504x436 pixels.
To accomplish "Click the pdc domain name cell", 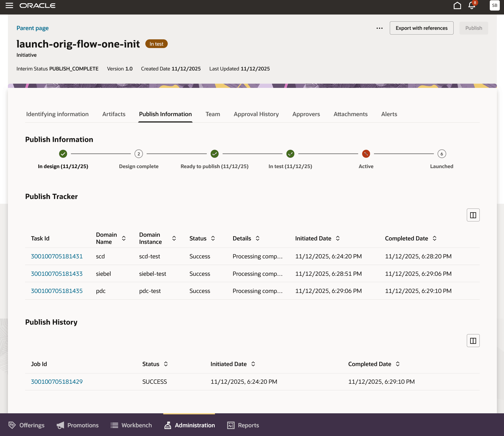I will [101, 291].
